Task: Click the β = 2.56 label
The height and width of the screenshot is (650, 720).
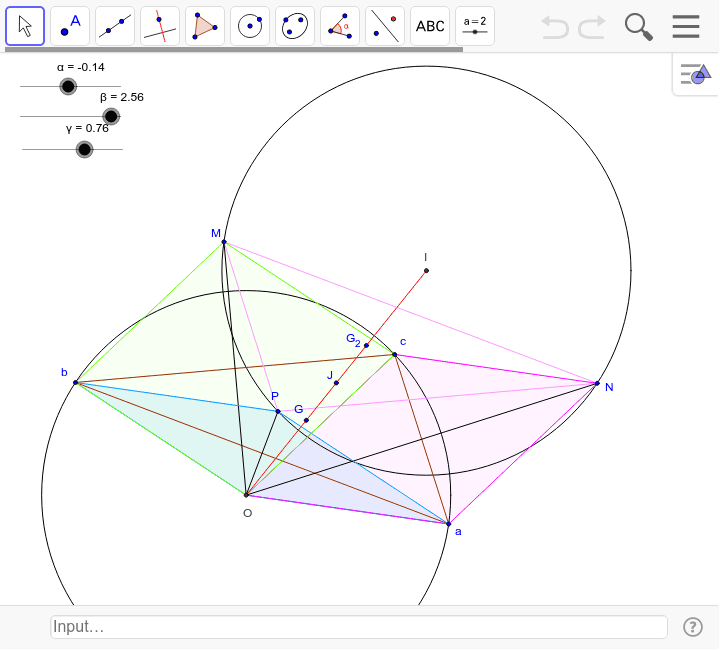Action: point(122,97)
